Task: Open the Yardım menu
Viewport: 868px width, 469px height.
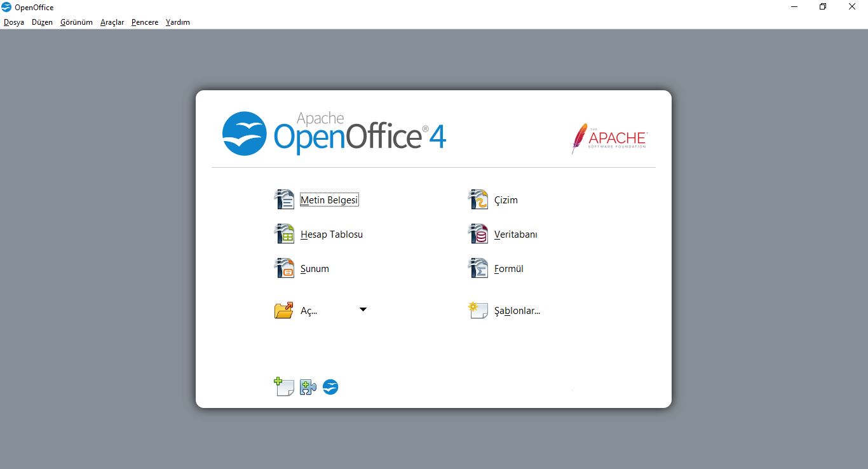Action: [x=178, y=22]
